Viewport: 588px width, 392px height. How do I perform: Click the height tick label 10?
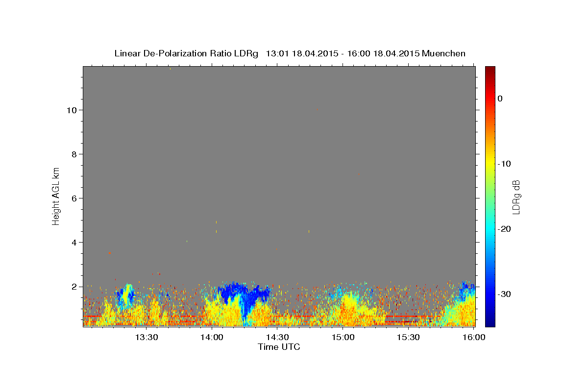click(72, 110)
